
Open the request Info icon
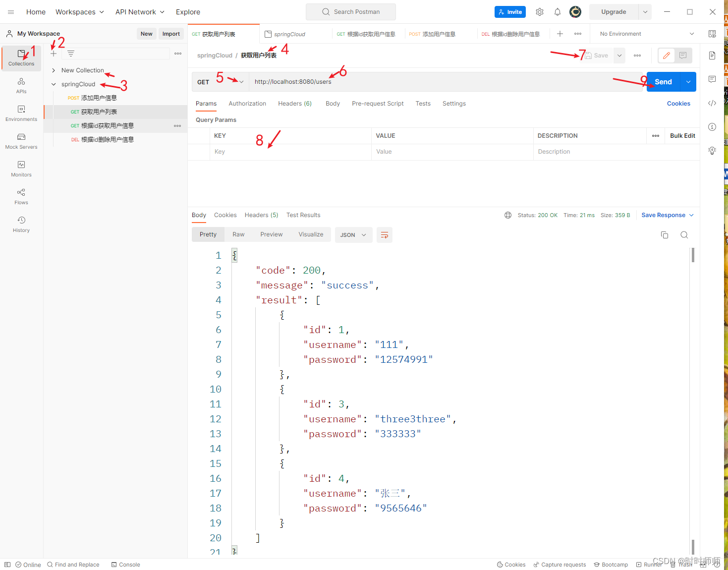(712, 127)
